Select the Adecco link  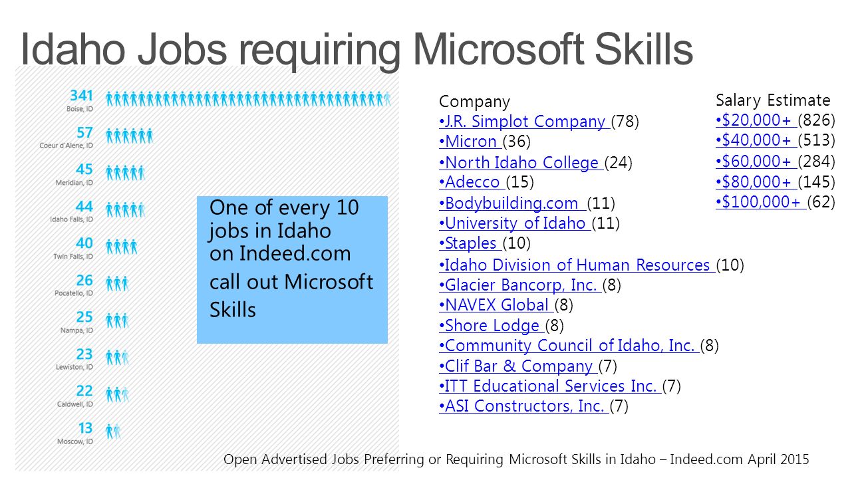coord(472,182)
